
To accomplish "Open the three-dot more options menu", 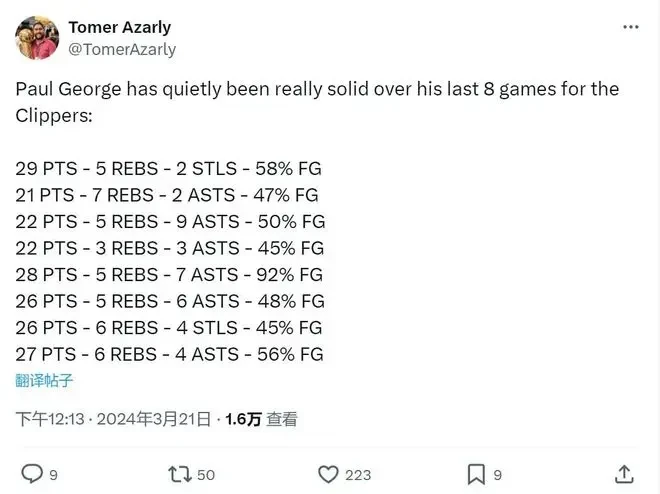I will 631,27.
